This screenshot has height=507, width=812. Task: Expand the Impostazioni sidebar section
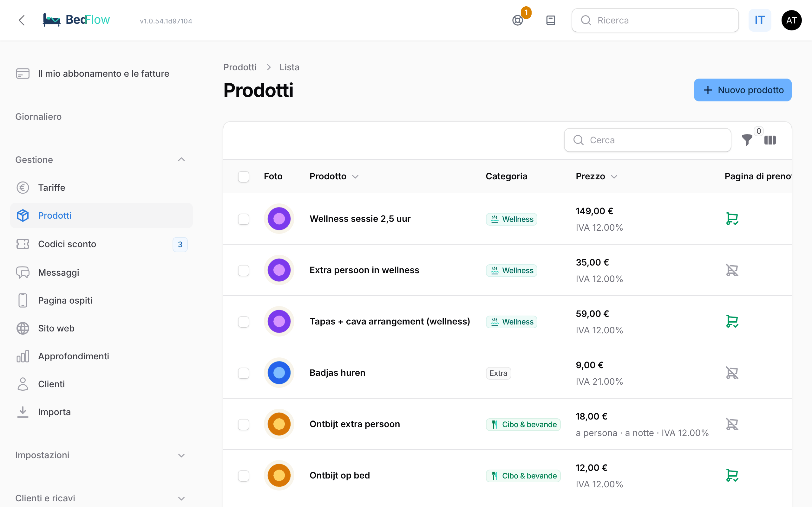click(x=181, y=455)
